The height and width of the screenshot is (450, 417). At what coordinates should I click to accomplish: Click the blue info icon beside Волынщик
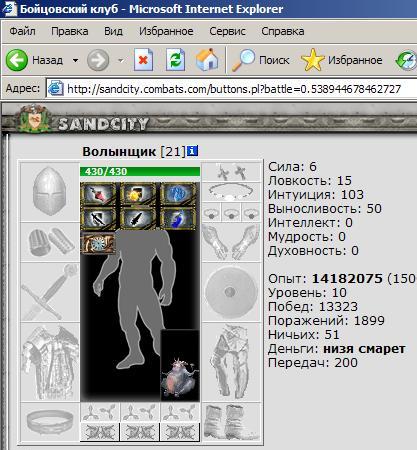coord(192,151)
